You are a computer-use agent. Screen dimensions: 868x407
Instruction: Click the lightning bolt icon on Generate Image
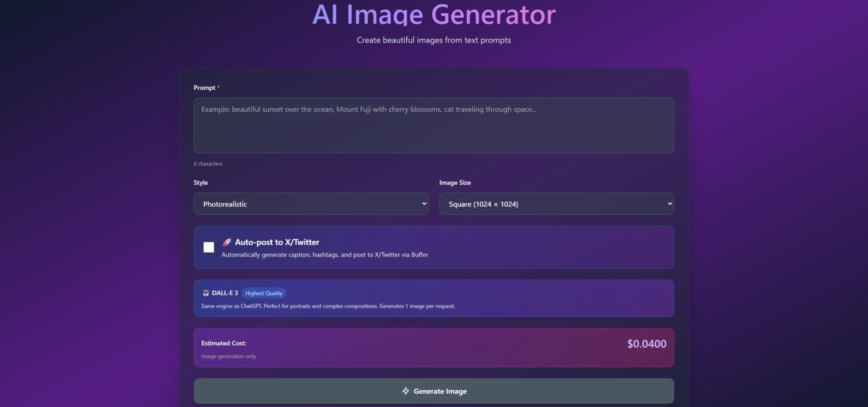[x=406, y=391]
